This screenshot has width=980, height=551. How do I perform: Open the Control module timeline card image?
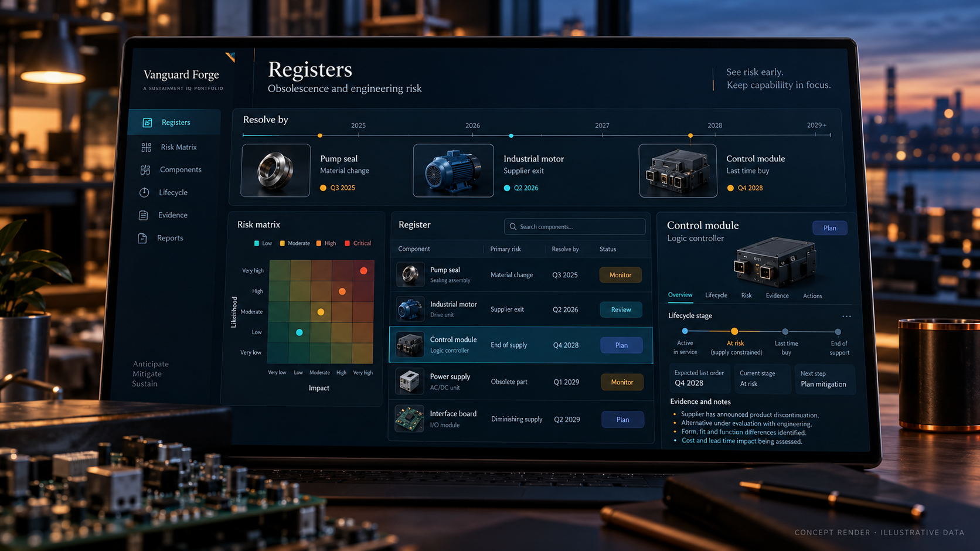pyautogui.click(x=678, y=171)
